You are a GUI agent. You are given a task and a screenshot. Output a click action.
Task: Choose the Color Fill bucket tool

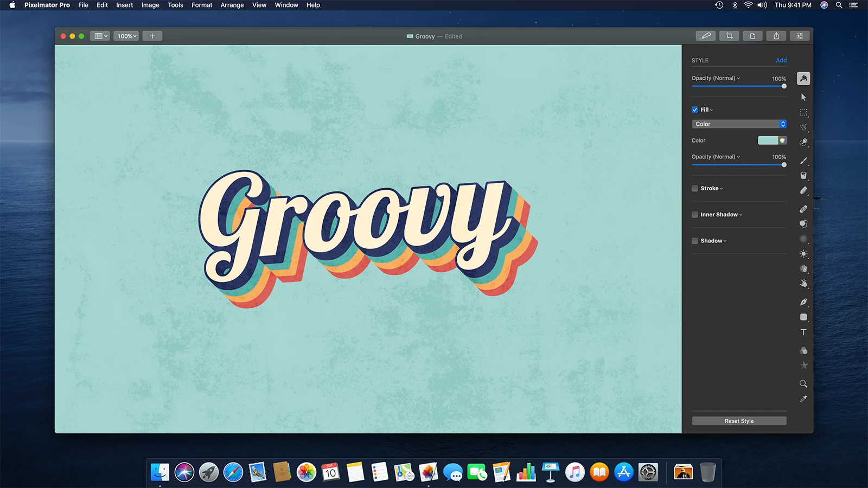[803, 175]
